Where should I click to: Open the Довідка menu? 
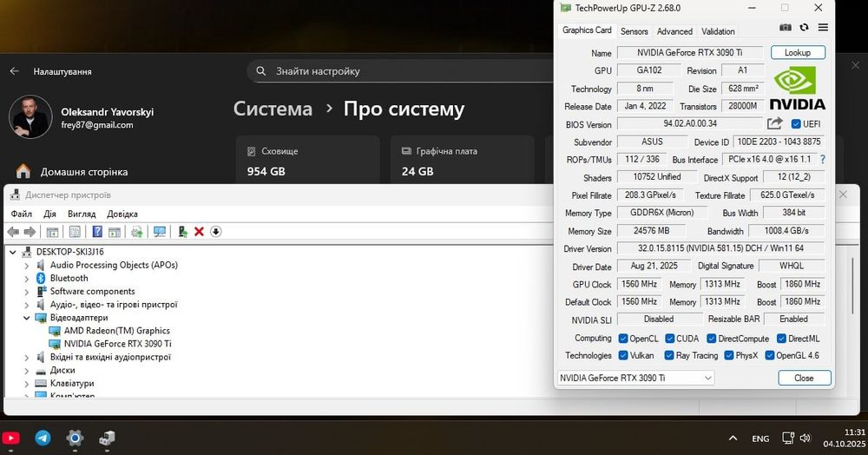pos(122,214)
